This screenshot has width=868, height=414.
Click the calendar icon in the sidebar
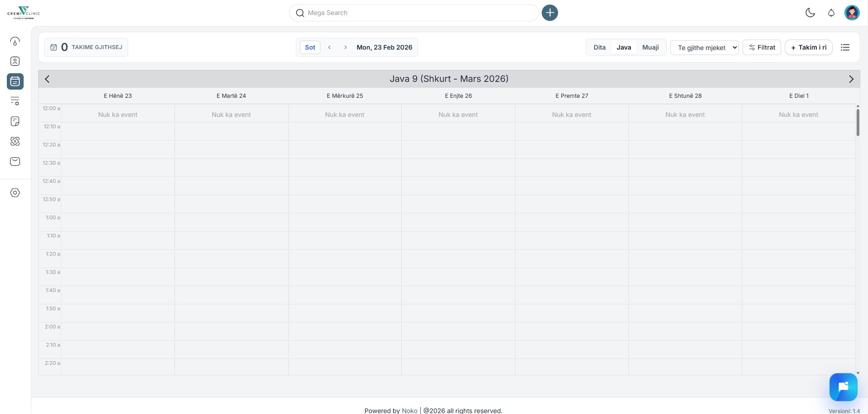[x=15, y=81]
